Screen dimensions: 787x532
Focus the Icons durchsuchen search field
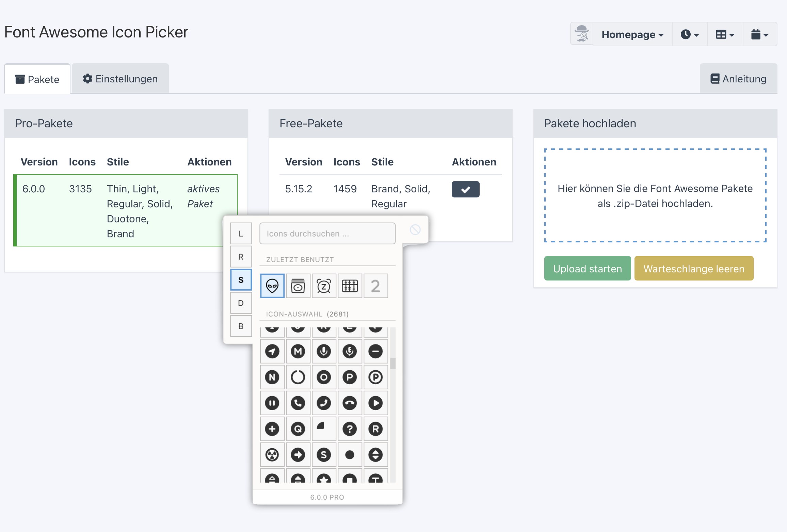coord(327,233)
